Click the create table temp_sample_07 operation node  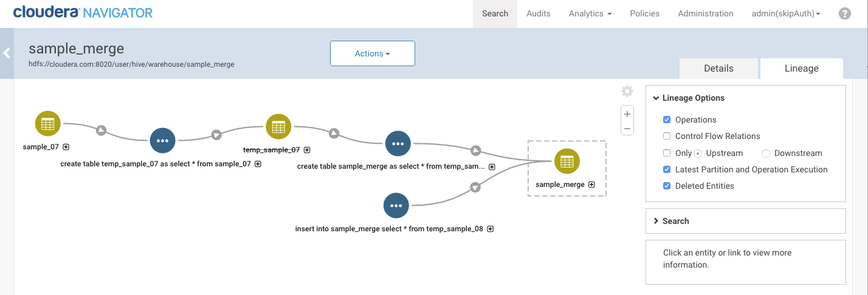tap(162, 140)
